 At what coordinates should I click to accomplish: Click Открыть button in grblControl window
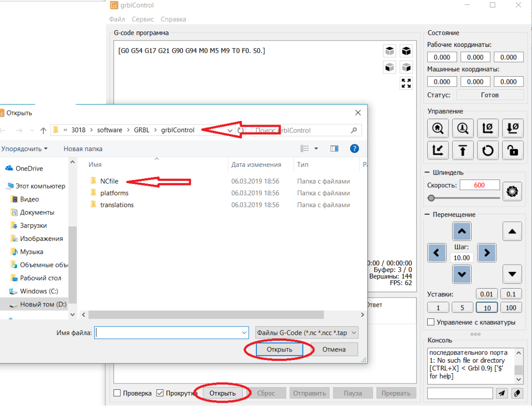click(222, 393)
